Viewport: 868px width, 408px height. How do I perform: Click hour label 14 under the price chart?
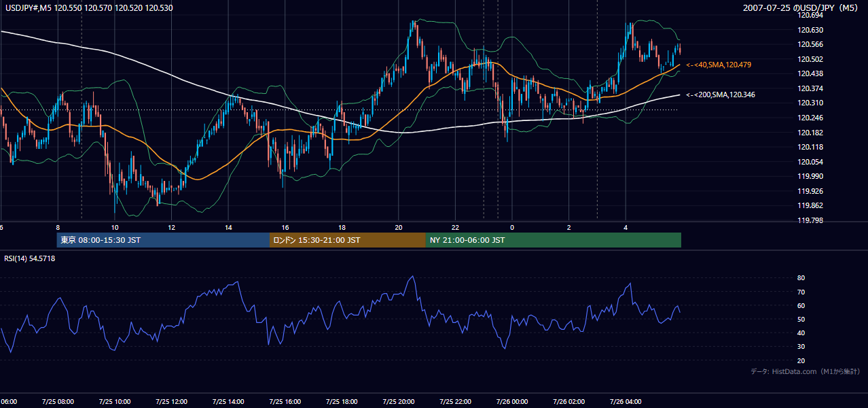228,227
